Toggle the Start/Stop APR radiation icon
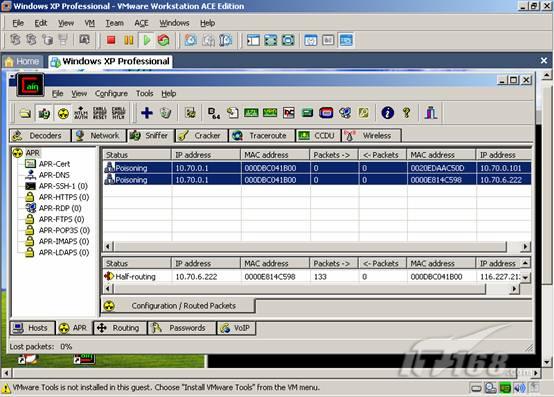 [63, 113]
